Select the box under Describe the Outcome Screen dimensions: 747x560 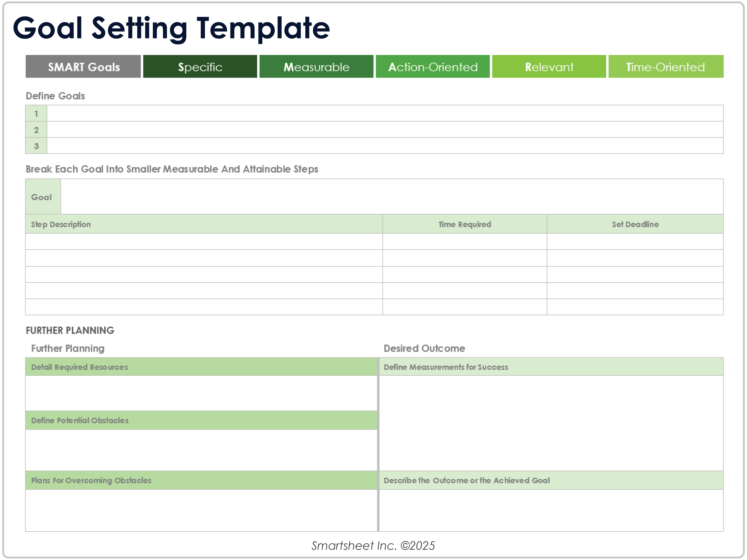pos(551,510)
